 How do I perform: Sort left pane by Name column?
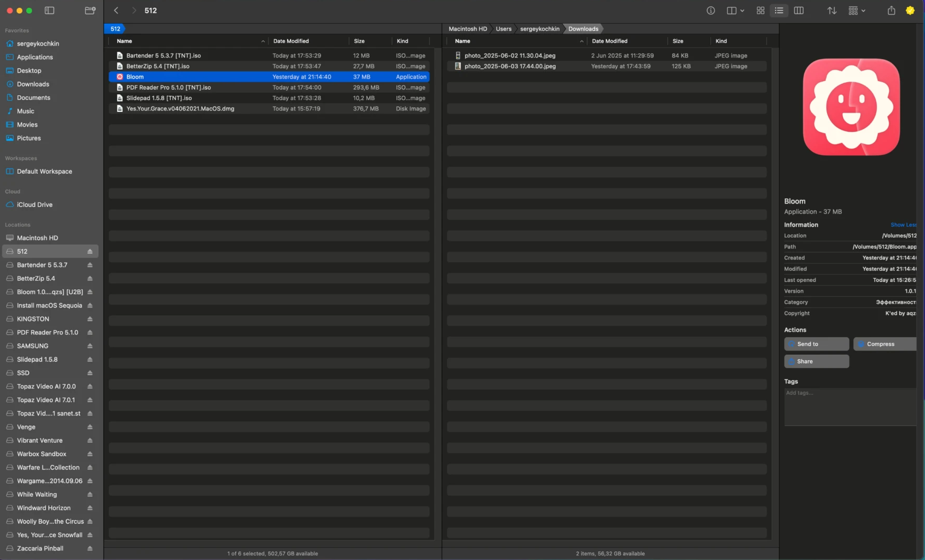189,41
